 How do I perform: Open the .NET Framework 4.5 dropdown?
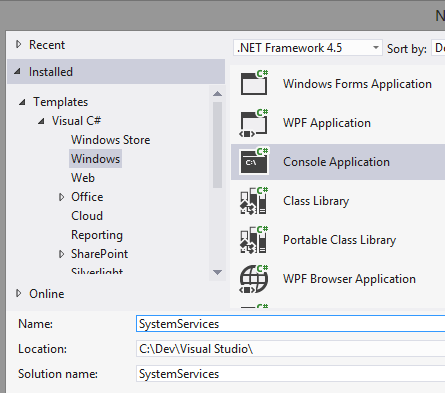point(308,48)
